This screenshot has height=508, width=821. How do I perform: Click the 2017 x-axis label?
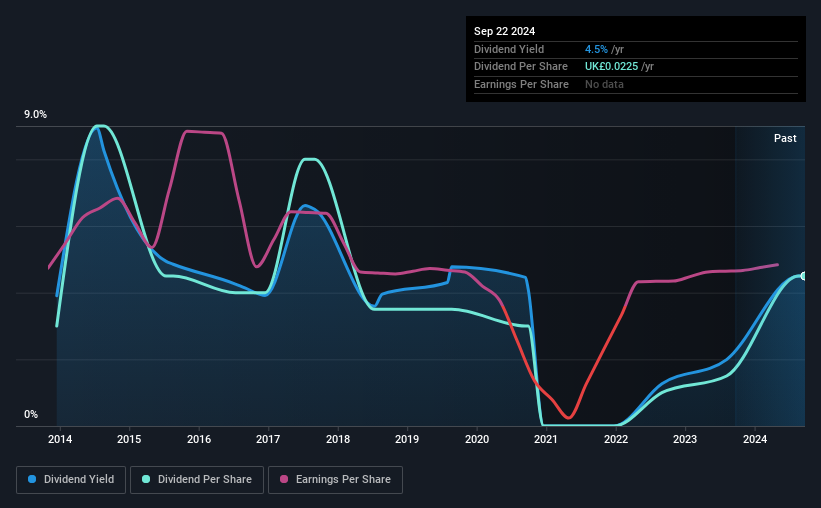click(268, 439)
